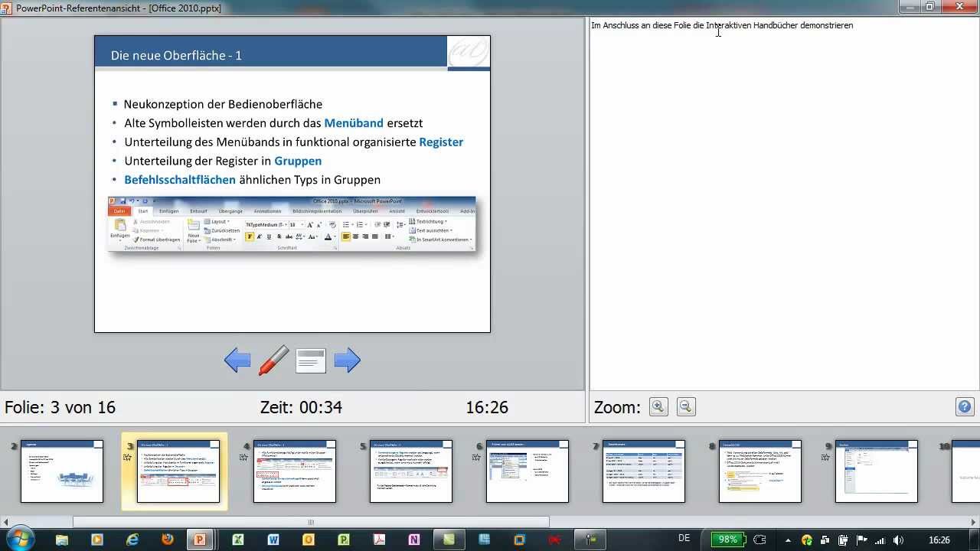Click the 'Zeit: 00:34' elapsed timer
The image size is (980, 551).
tap(301, 407)
